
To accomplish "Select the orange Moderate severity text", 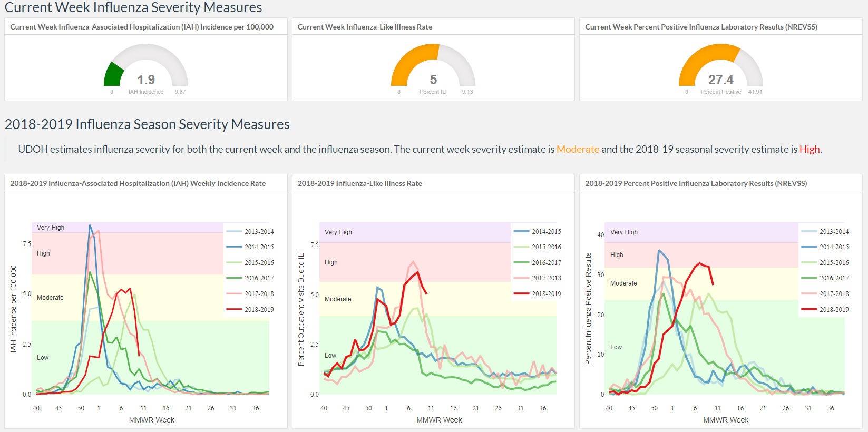I will (x=578, y=149).
